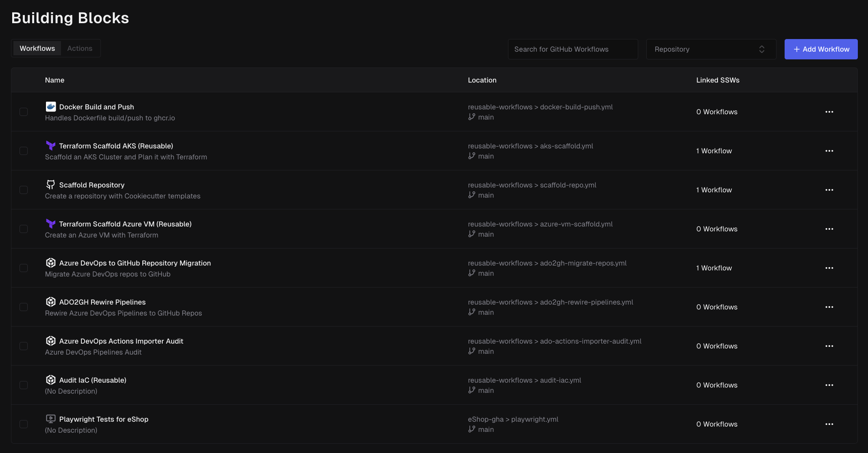
Task: Select the Terraform icon next to Terraform Scaffold AKS
Action: (x=50, y=145)
